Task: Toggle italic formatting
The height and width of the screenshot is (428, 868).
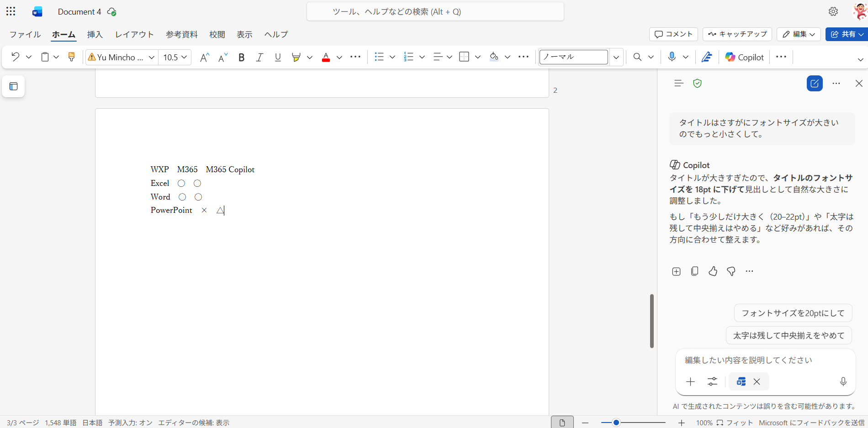Action: [259, 57]
